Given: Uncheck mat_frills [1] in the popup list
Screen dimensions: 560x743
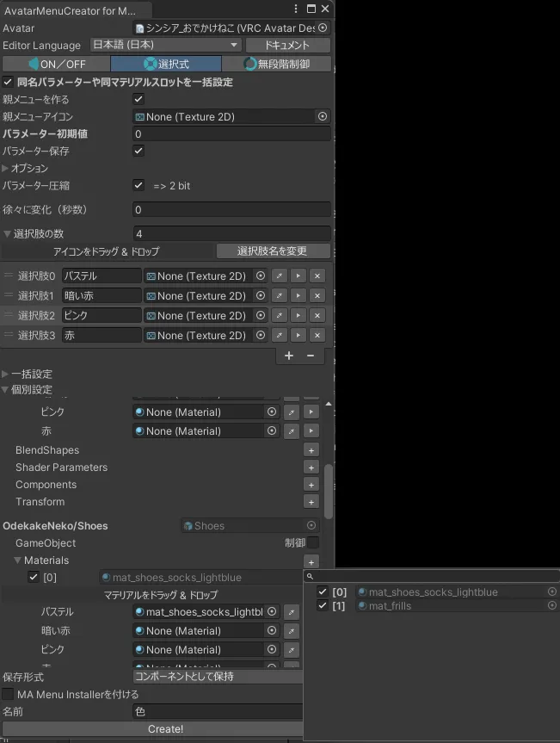Looking at the screenshot, I should point(323,606).
